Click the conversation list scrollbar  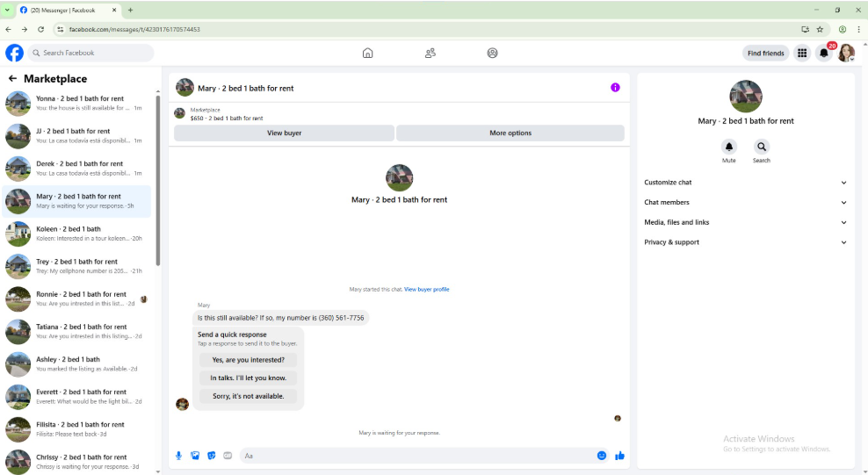[158, 180]
